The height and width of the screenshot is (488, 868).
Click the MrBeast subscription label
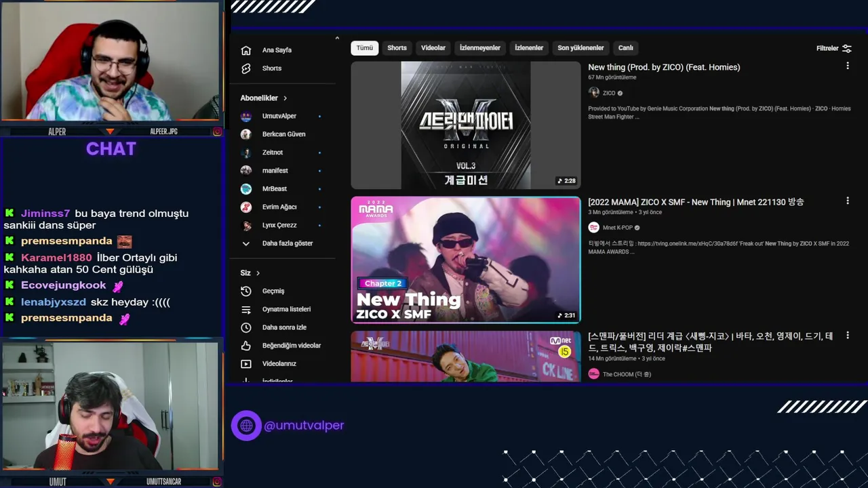tap(275, 188)
